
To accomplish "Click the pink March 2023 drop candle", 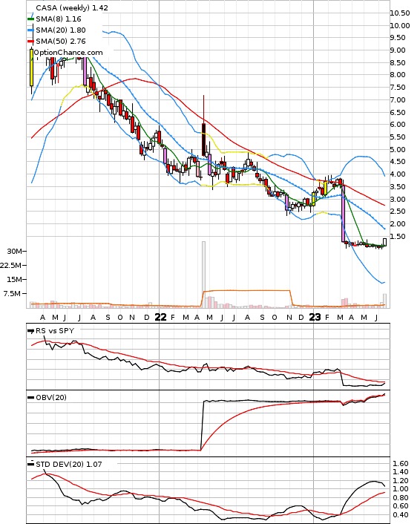I will pyautogui.click(x=343, y=214).
